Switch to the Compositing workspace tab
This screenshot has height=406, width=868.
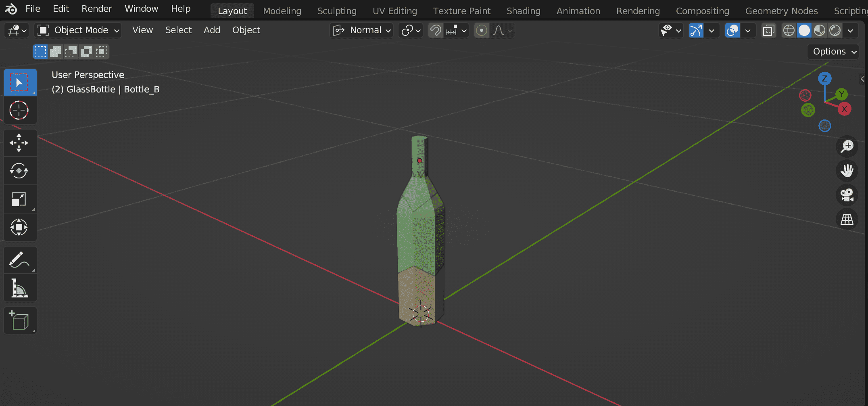703,11
